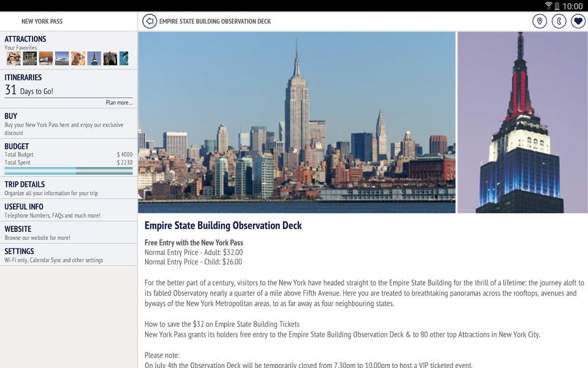588x368 pixels.
Task: Click 'Your Favorites' label
Action: tap(21, 48)
